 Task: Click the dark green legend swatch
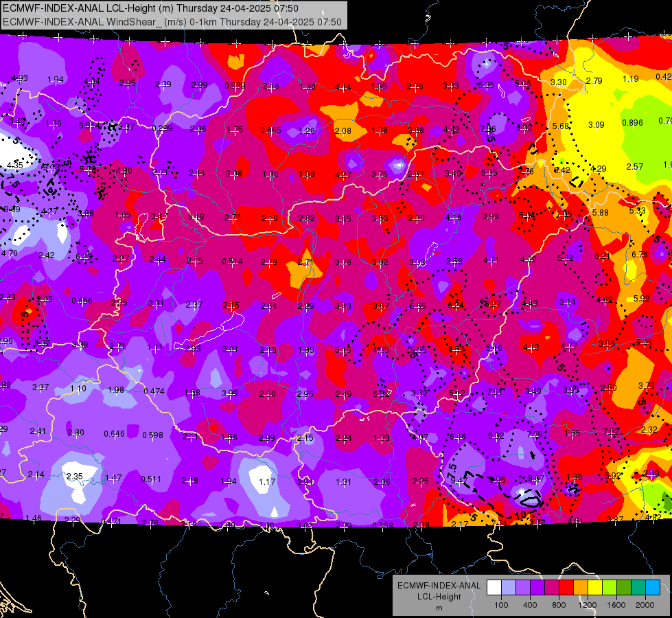(623, 588)
